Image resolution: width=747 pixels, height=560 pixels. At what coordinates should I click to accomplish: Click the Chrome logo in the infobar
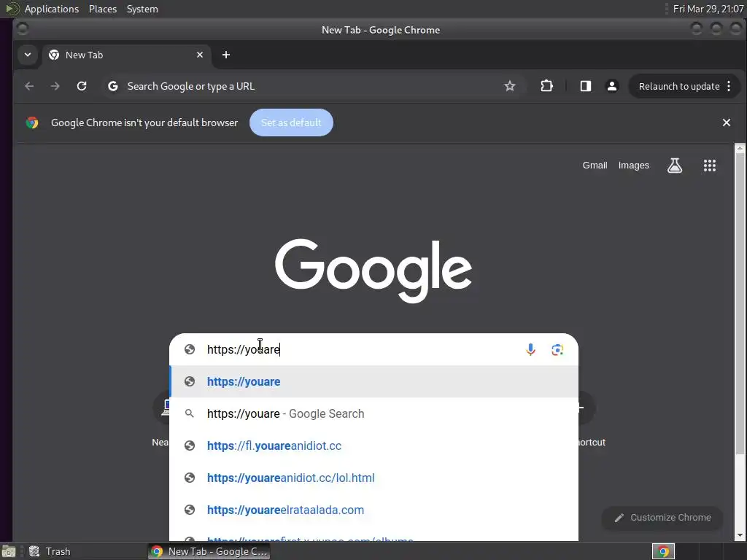(x=32, y=122)
